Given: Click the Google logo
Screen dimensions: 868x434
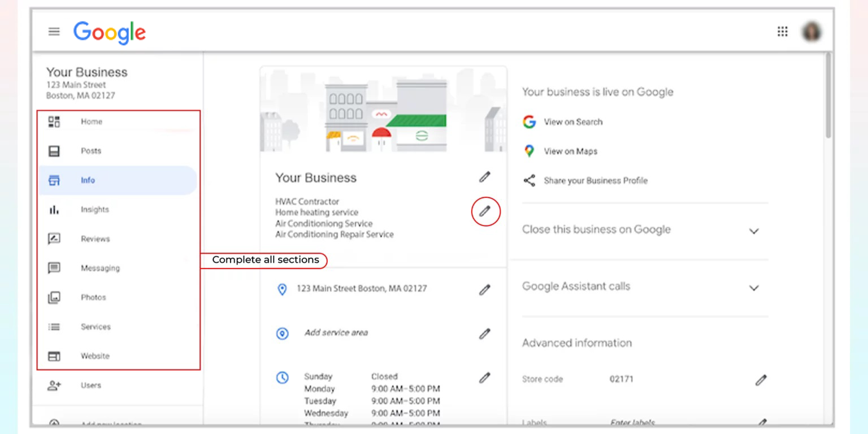Looking at the screenshot, I should [x=110, y=33].
